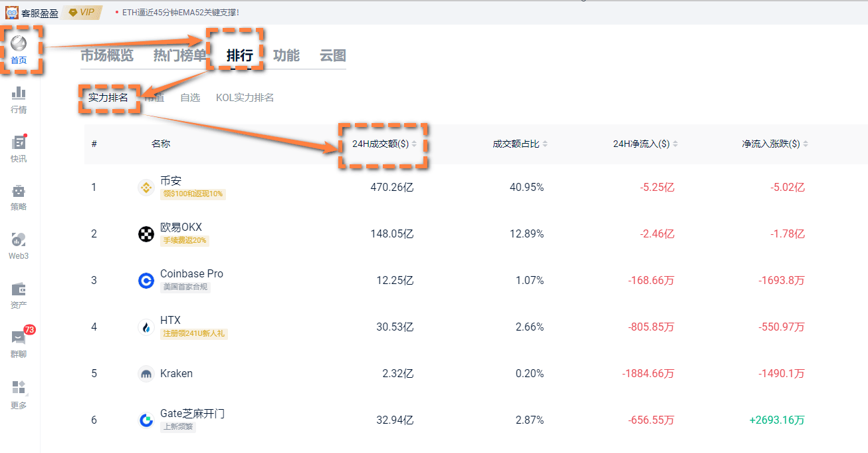The height and width of the screenshot is (453, 868).
Task: Click the Coinbase Pro logo
Action: click(146, 281)
